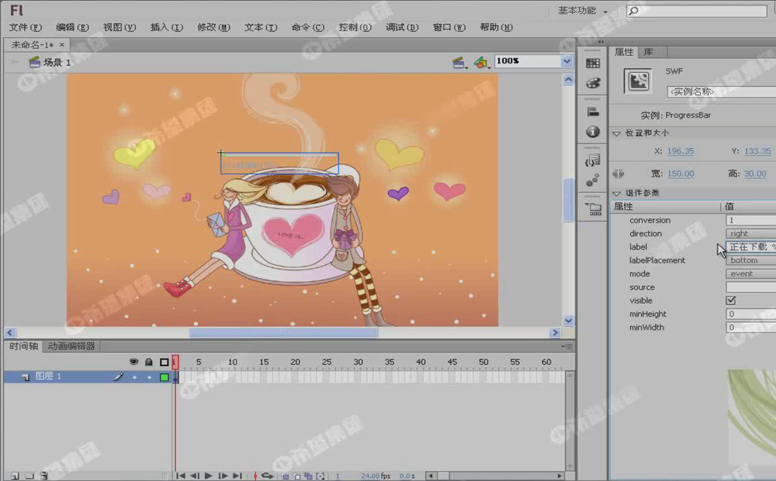The image size is (776, 481).
Task: Click the instance name input field
Action: pos(720,92)
